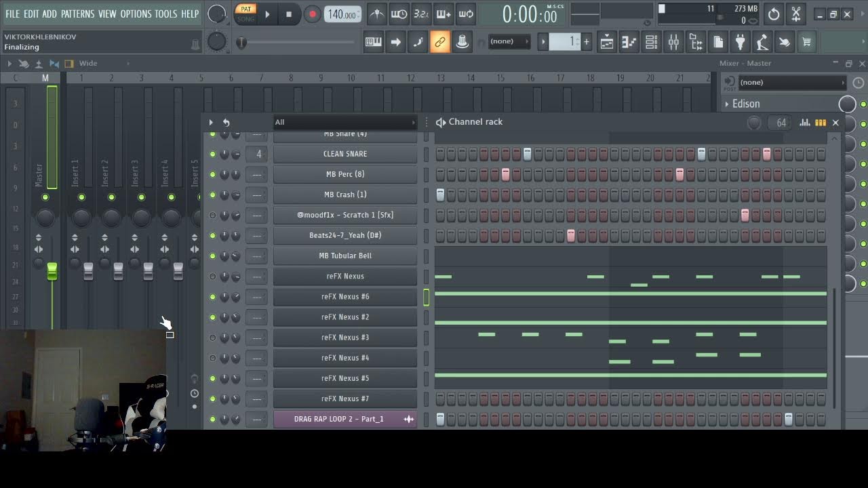
Task: Start playback
Action: (x=267, y=14)
